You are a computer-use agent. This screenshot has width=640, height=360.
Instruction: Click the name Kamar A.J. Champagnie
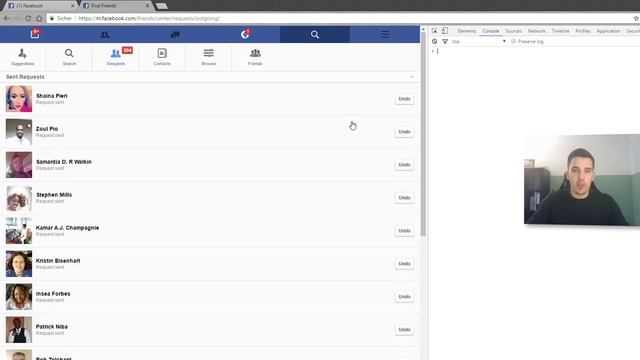(x=67, y=228)
